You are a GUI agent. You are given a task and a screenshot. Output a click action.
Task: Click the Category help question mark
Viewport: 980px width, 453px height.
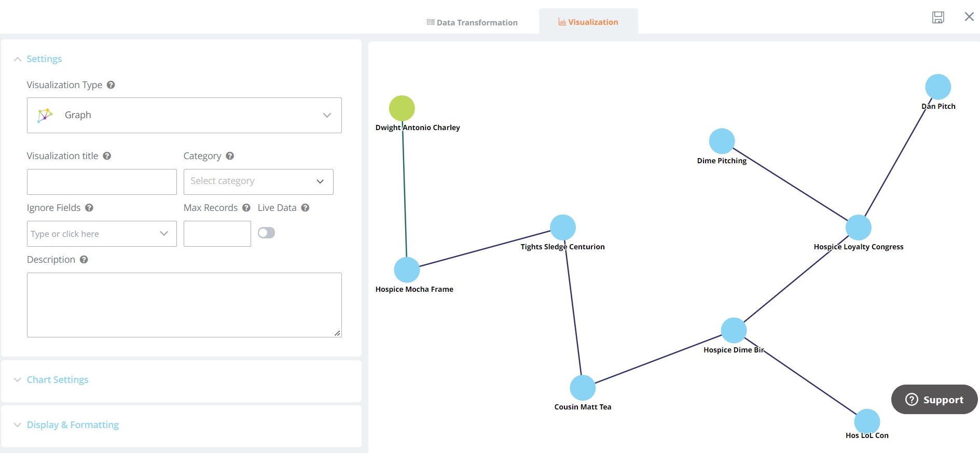pyautogui.click(x=230, y=156)
